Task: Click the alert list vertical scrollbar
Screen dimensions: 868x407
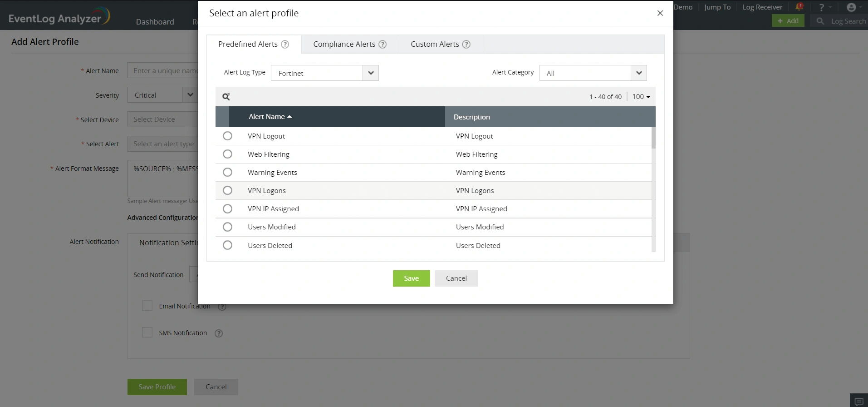Action: [653, 138]
